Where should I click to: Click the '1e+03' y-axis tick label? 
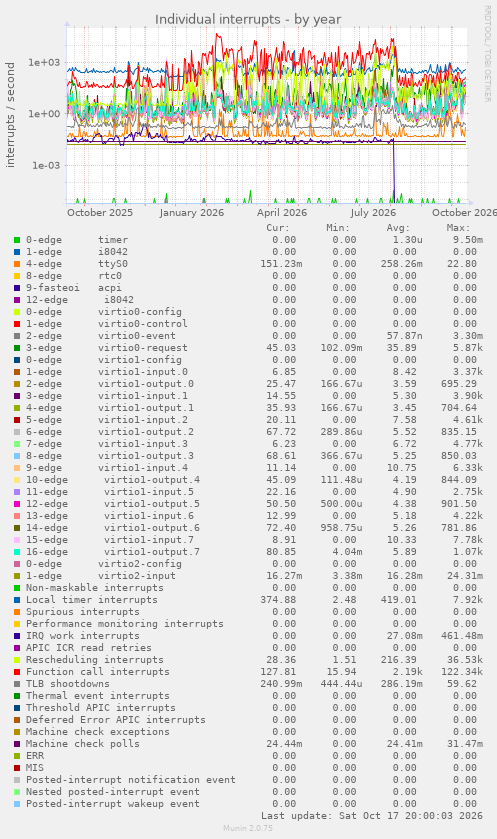44,63
